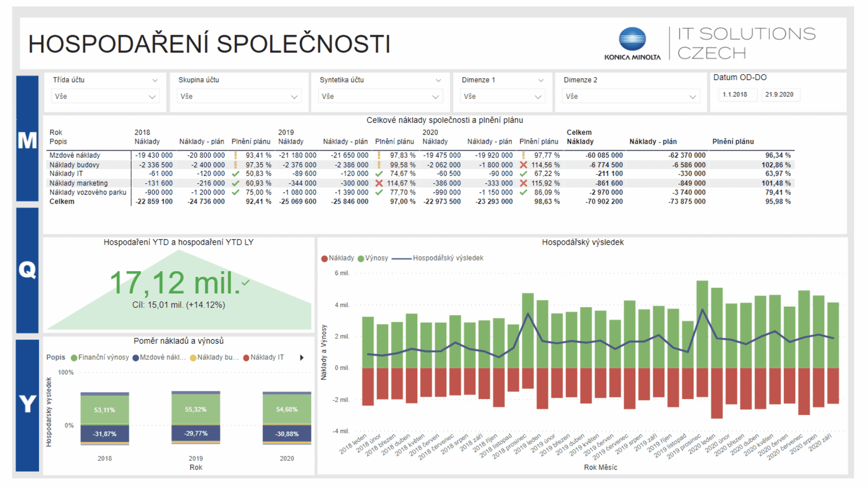Image resolution: width=868 pixels, height=488 pixels.
Task: Click the green check on Náklady vozového parku 75,00%
Action: (236, 192)
